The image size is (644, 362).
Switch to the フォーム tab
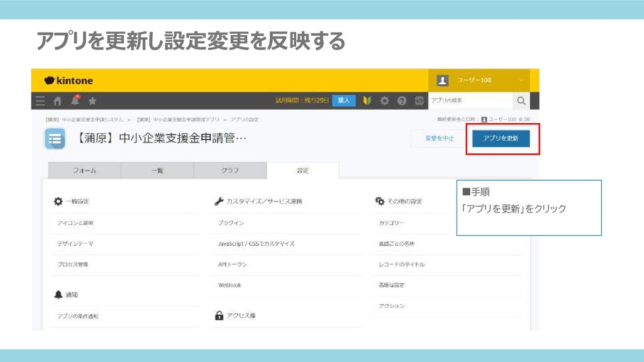[x=85, y=170]
